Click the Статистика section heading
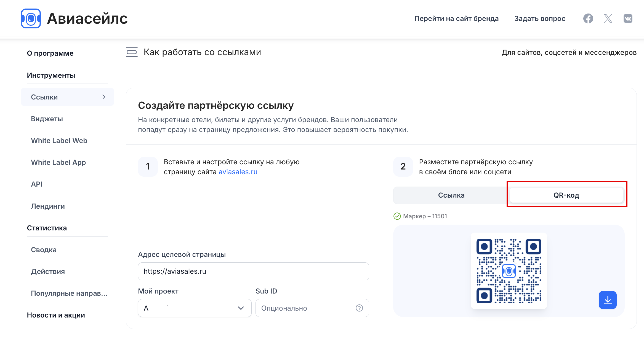Image resolution: width=644 pixels, height=339 pixels. 47,228
